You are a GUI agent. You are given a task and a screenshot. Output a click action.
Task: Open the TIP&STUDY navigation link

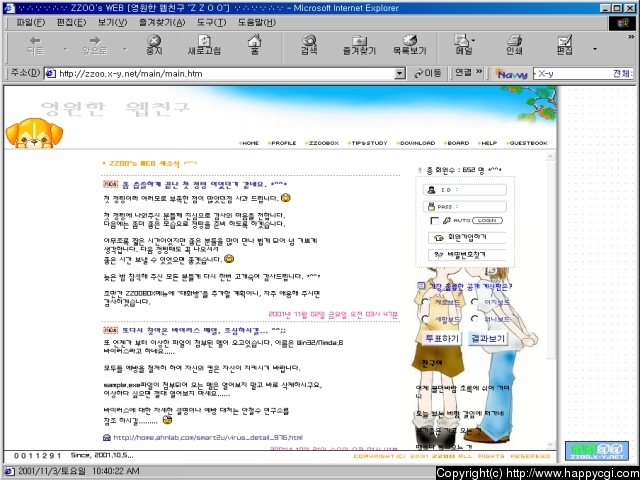(x=367, y=143)
